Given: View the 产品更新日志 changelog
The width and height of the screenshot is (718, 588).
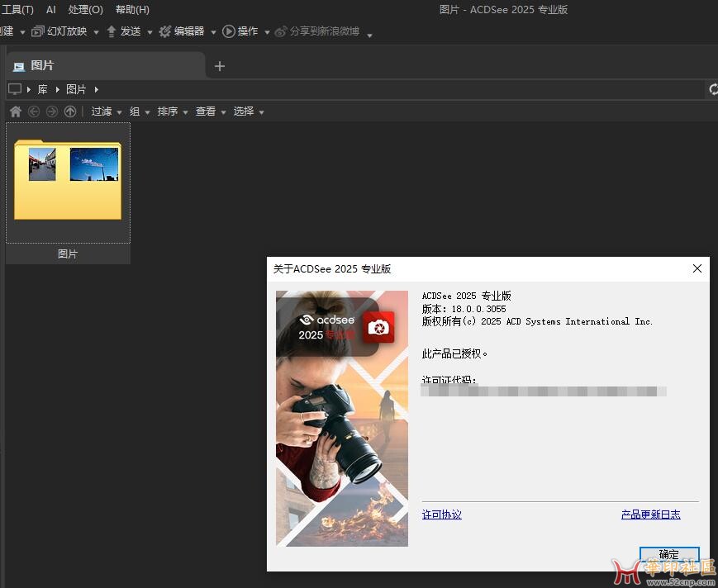Looking at the screenshot, I should tap(650, 514).
